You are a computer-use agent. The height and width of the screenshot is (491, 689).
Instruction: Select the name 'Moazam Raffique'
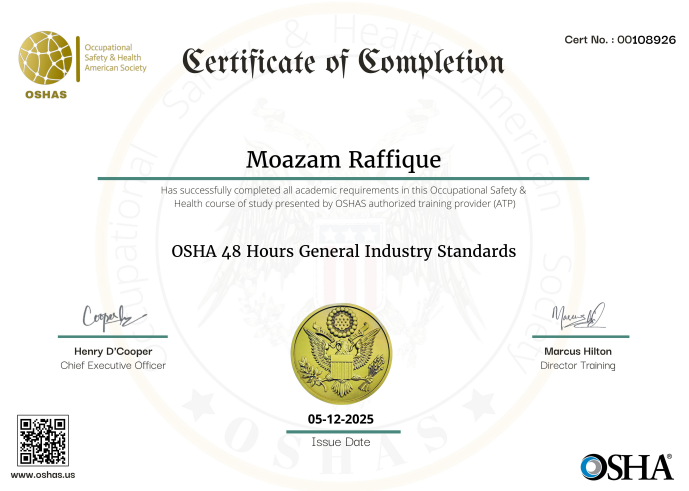coord(344,160)
